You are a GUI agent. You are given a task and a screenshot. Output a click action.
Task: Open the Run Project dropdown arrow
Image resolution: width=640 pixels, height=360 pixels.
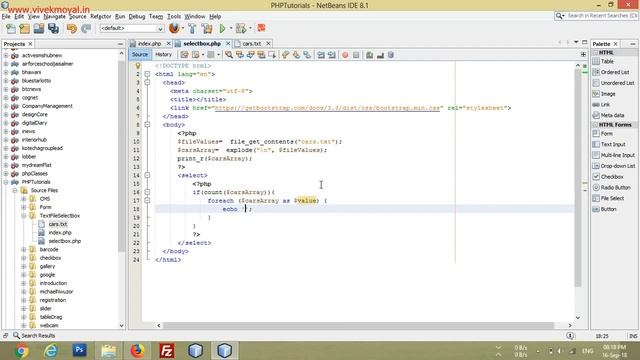[x=231, y=28]
